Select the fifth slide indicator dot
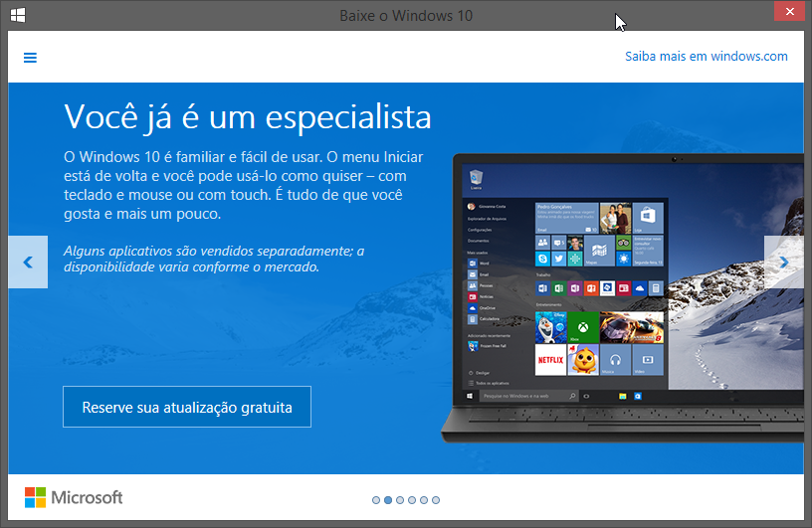 (424, 500)
